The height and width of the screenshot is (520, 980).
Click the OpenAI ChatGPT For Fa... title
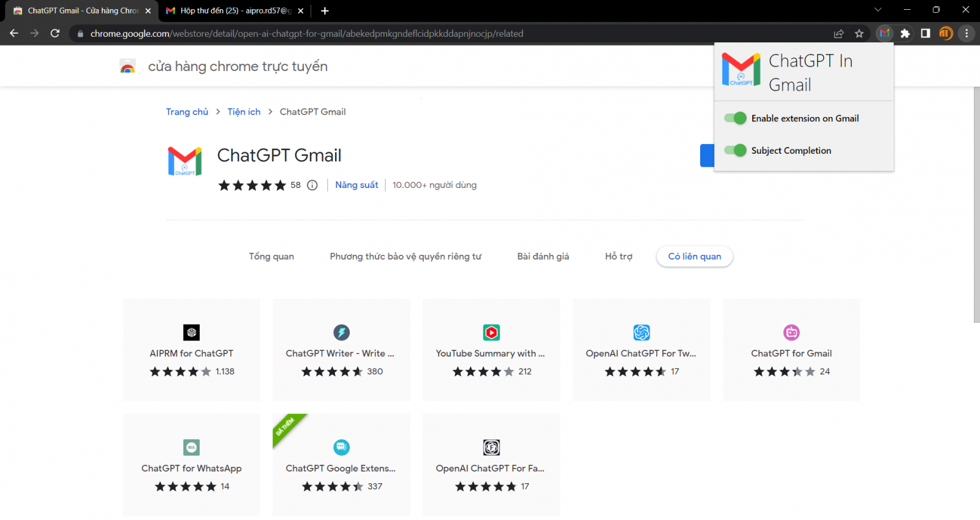click(x=490, y=469)
